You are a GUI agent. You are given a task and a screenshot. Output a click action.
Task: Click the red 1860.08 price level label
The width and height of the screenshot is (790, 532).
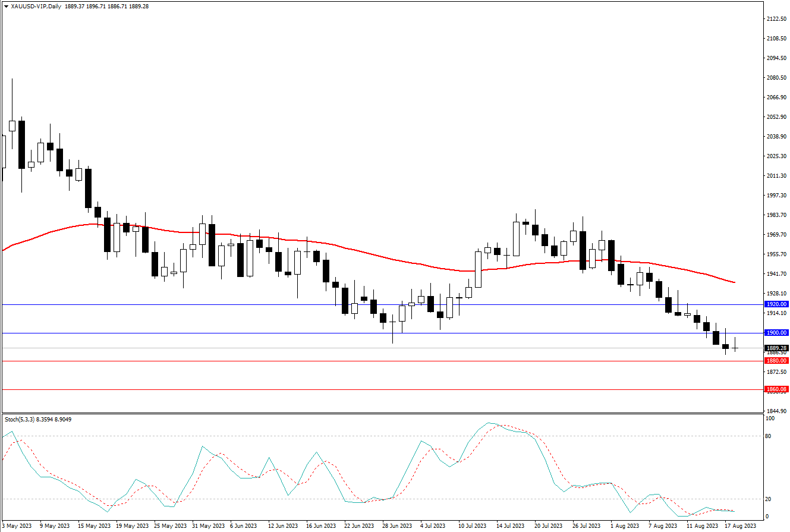tap(776, 389)
